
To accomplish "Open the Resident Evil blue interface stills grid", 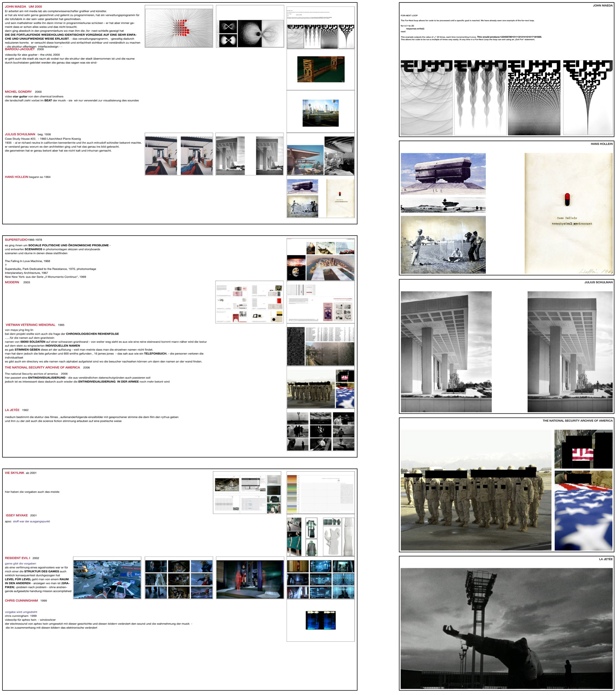I will click(x=321, y=579).
